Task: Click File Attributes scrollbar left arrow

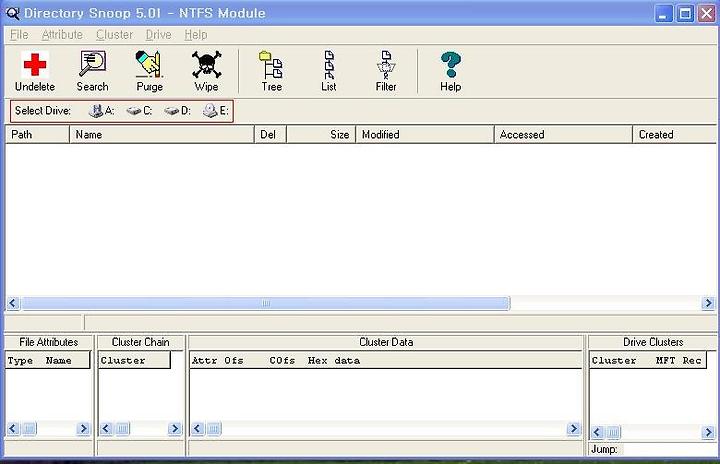Action: pyautogui.click(x=13, y=429)
